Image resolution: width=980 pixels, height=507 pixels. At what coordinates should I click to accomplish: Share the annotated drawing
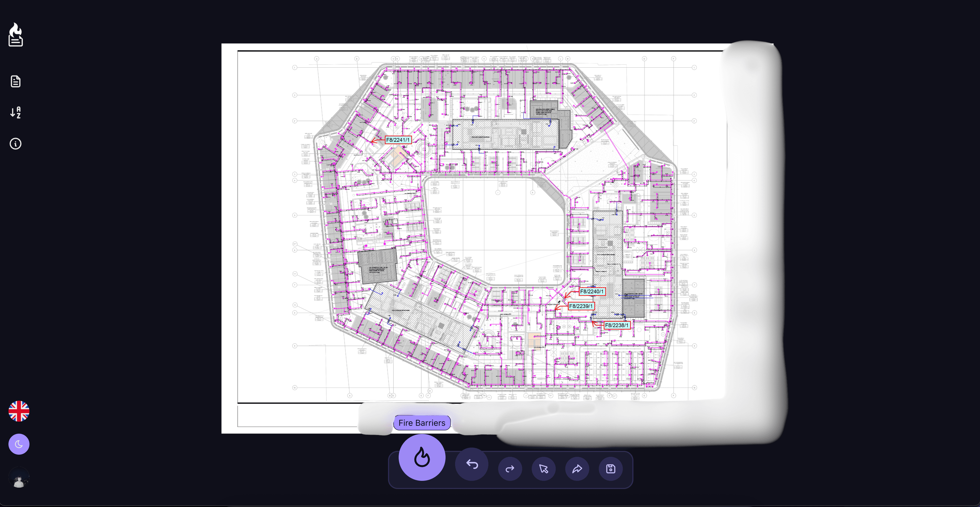[x=577, y=468]
